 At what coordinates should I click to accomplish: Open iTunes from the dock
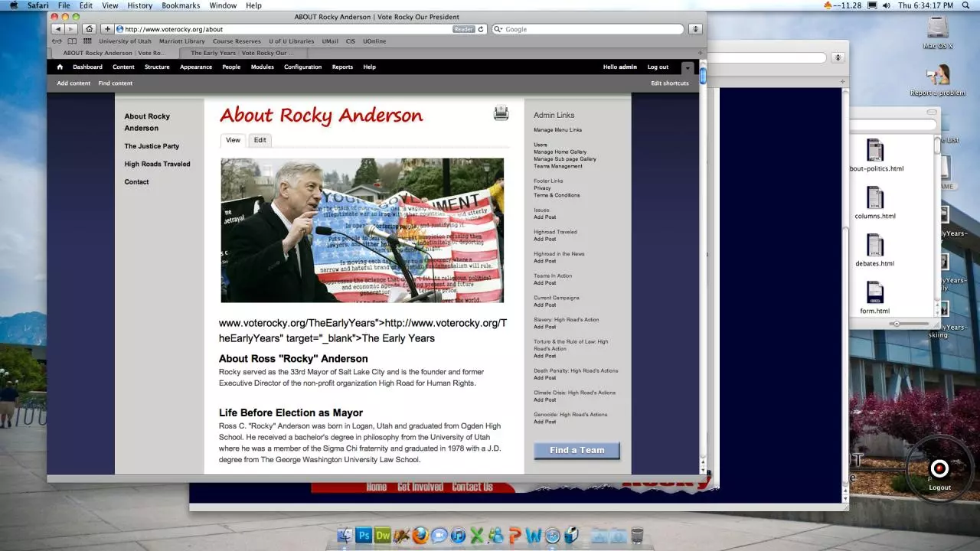(458, 536)
